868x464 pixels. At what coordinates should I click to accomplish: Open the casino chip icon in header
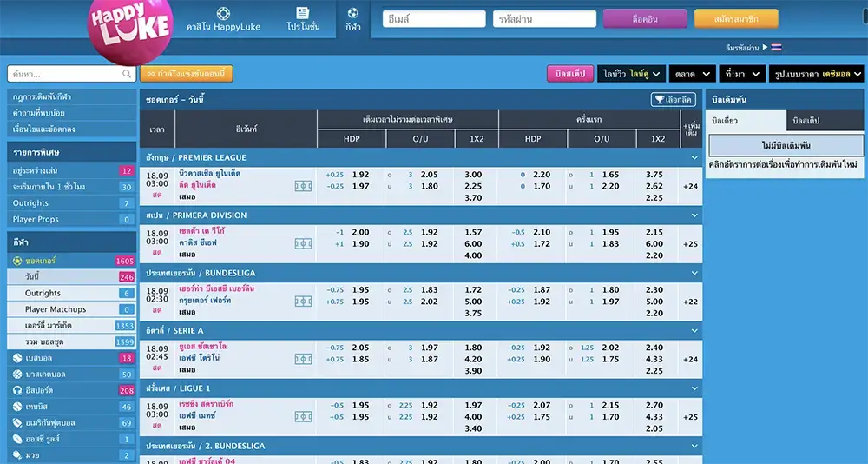(x=223, y=13)
